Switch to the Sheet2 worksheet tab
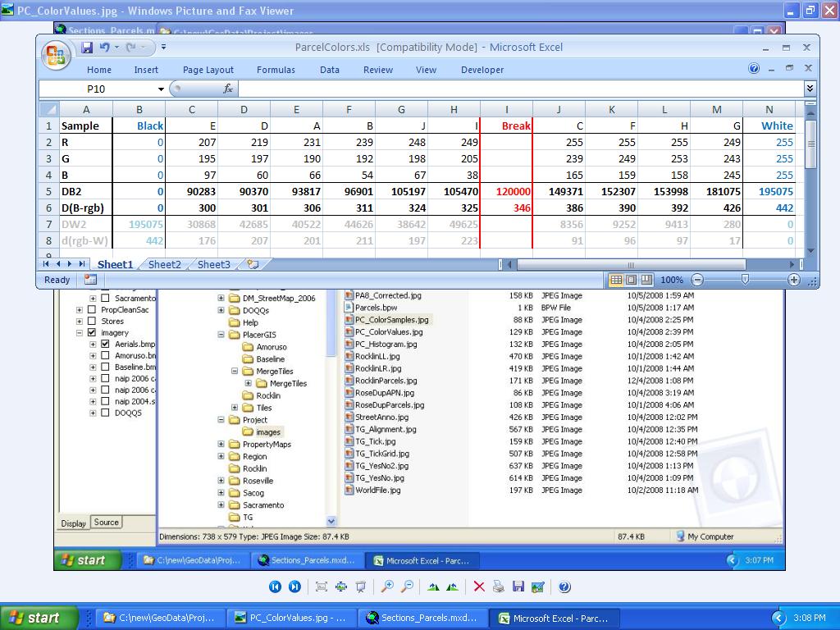 (164, 264)
